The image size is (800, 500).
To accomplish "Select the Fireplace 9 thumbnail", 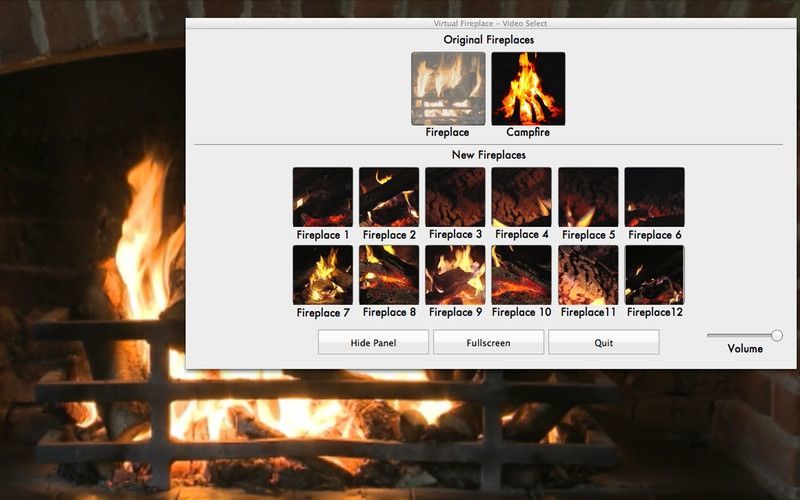I will pos(455,275).
